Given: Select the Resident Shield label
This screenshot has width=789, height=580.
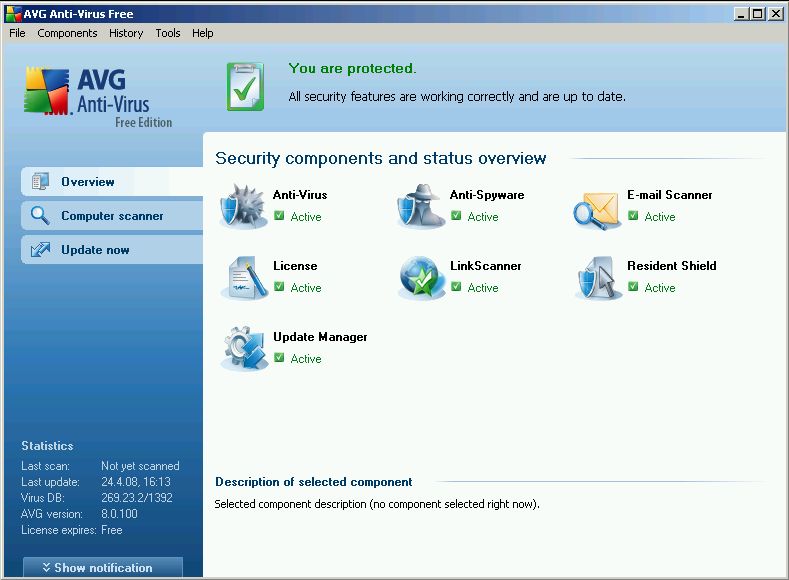Looking at the screenshot, I should pyautogui.click(x=672, y=266).
